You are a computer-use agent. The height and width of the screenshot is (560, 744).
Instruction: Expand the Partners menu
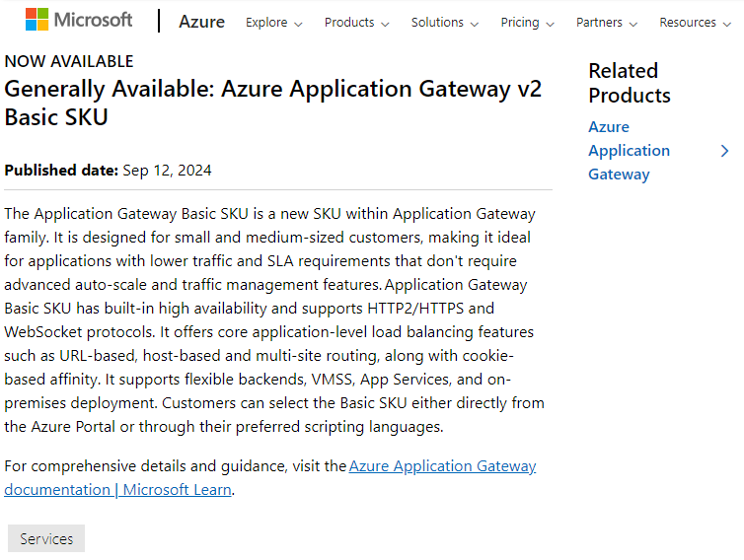(x=607, y=23)
